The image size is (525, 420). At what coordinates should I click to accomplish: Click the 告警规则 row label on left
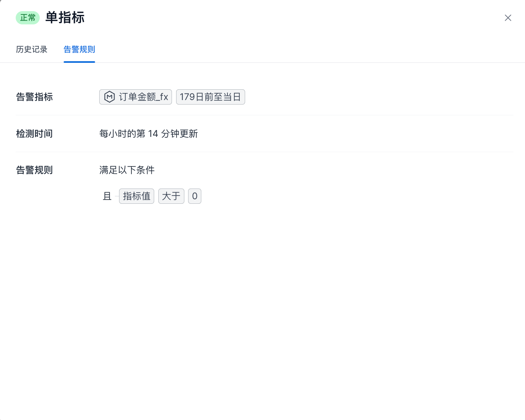point(34,170)
